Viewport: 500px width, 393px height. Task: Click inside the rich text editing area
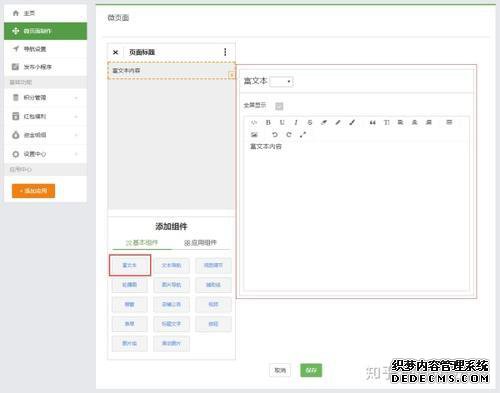357,216
